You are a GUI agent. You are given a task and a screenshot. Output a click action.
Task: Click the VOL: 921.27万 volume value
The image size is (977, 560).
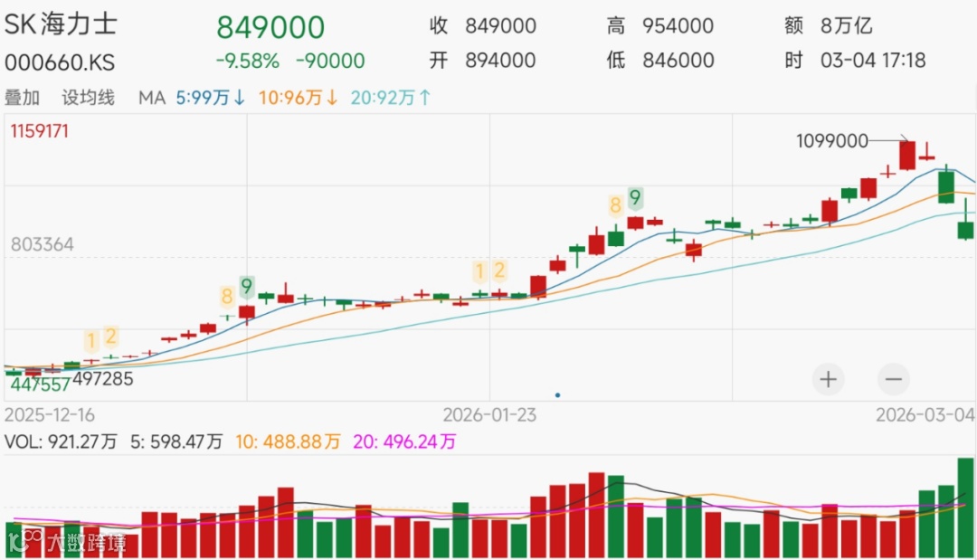tap(61, 441)
